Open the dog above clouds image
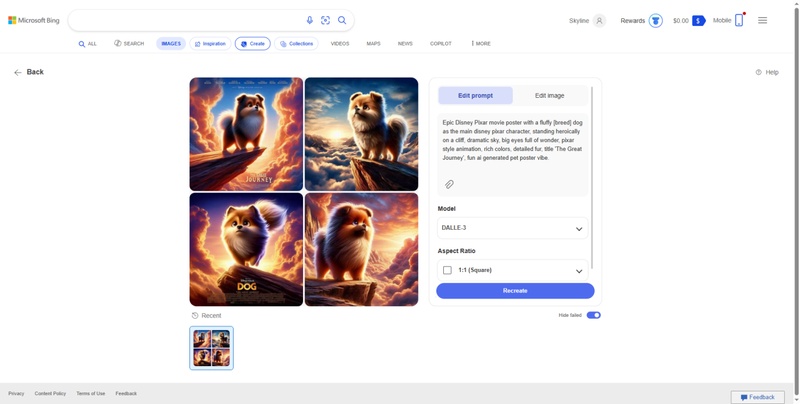 [x=361, y=134]
